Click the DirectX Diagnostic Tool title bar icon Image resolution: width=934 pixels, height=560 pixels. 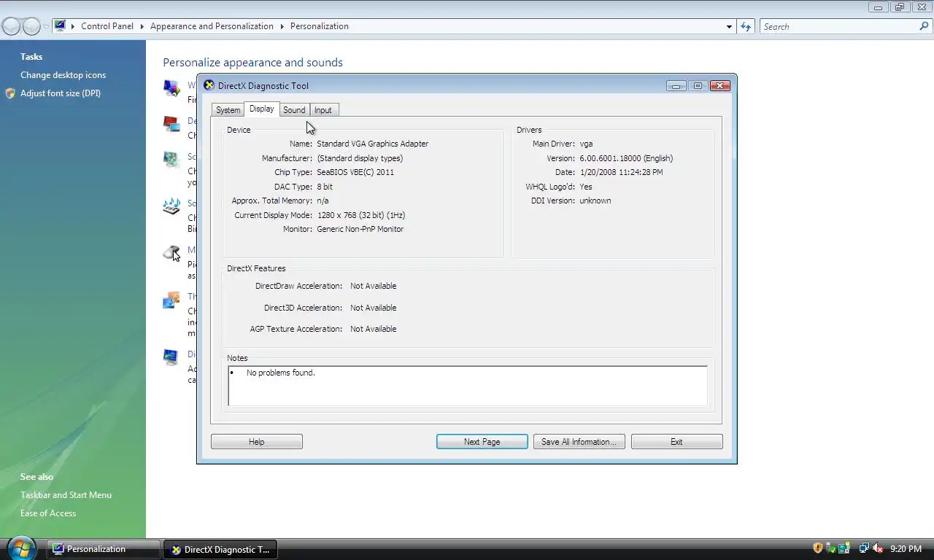[x=209, y=85]
